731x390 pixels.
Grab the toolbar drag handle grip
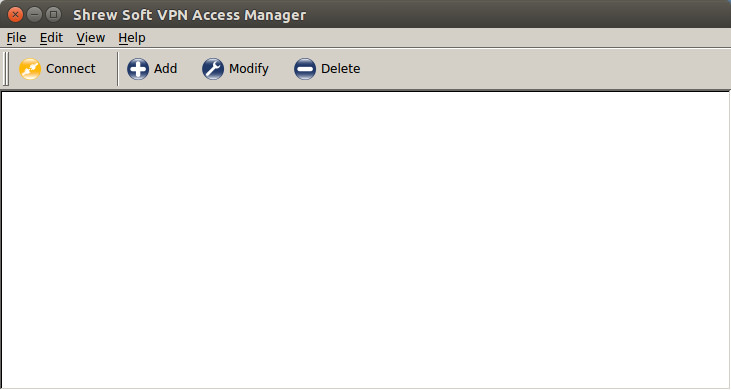tap(6, 69)
